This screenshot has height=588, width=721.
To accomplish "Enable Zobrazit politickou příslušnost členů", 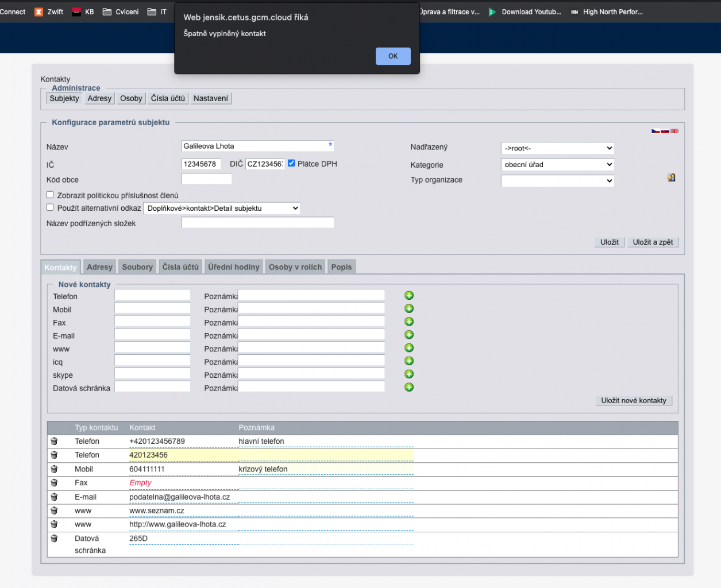I will tap(50, 195).
